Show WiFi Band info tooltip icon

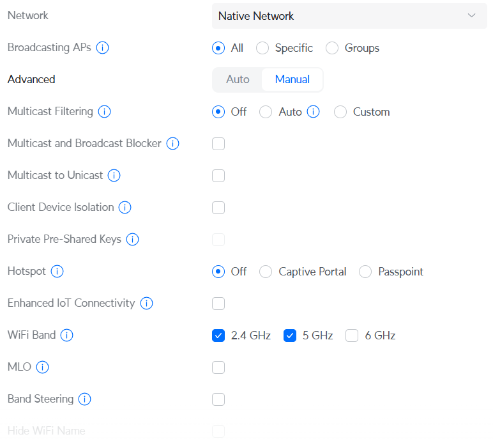[66, 336]
